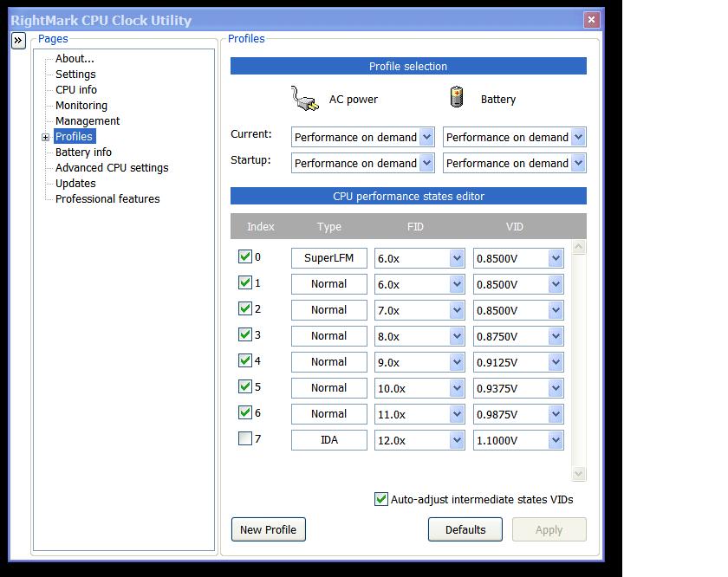728x577 pixels.
Task: Open Current AC power profile dropdown
Action: click(x=426, y=137)
